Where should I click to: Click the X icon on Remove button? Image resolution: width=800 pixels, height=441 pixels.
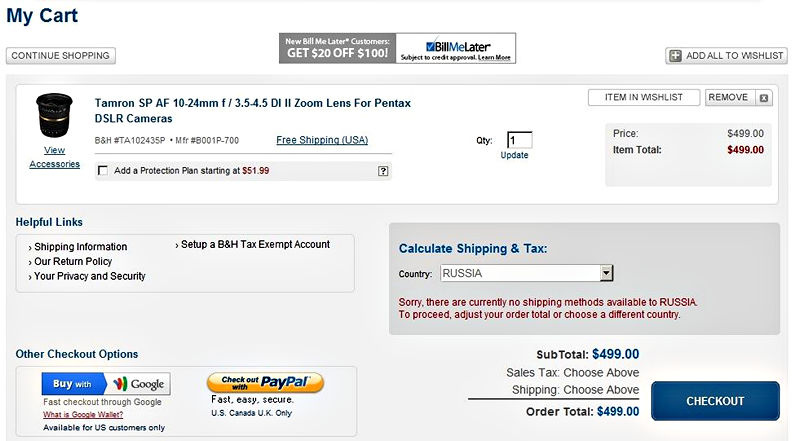tap(764, 98)
